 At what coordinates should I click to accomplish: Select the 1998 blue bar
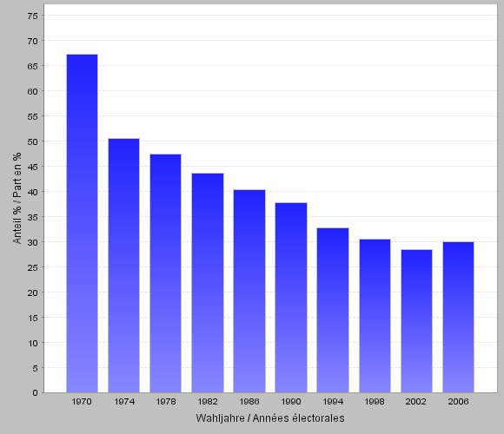pyautogui.click(x=375, y=316)
